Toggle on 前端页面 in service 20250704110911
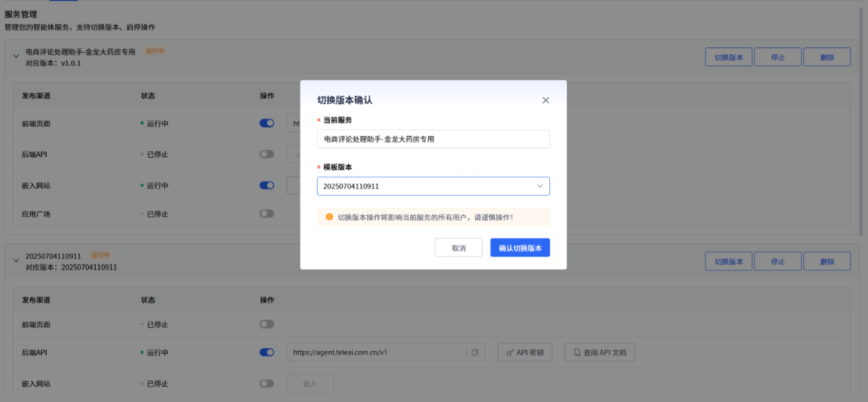This screenshot has height=402, width=868. (x=267, y=324)
